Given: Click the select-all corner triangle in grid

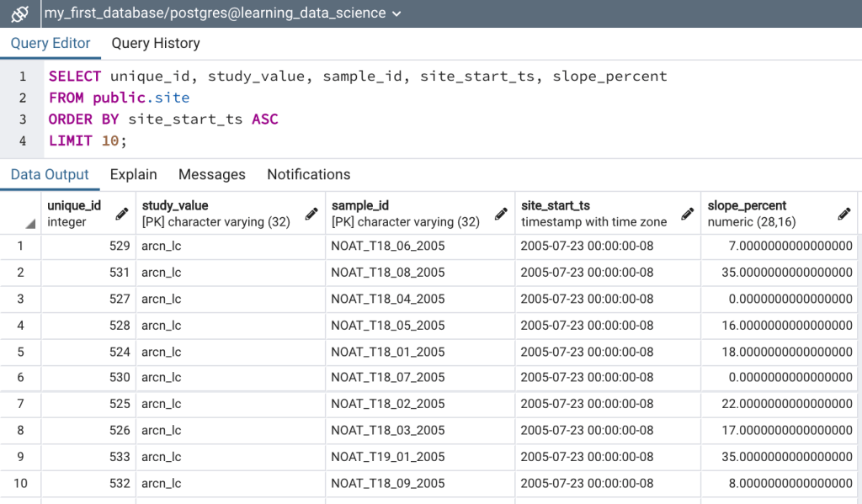Looking at the screenshot, I should [30, 224].
